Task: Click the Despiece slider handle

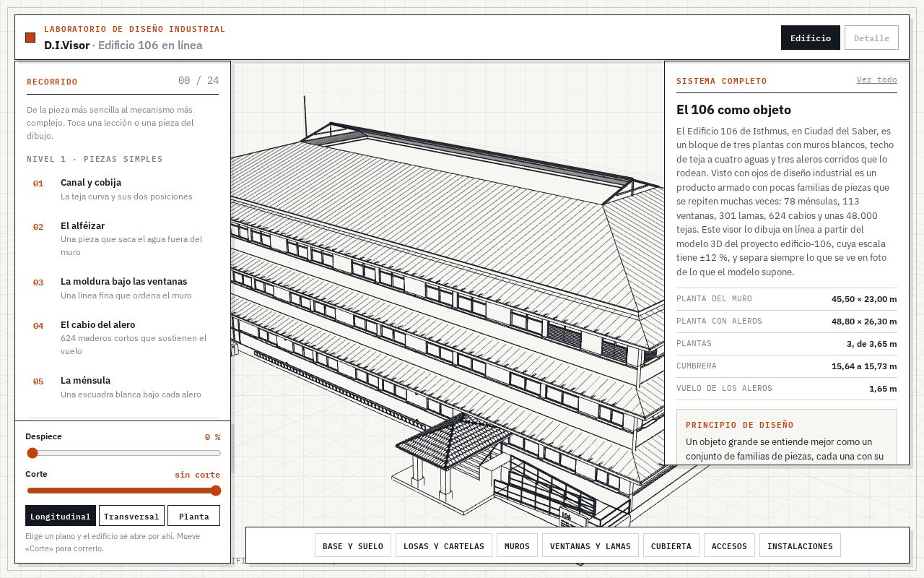Action: [x=32, y=453]
